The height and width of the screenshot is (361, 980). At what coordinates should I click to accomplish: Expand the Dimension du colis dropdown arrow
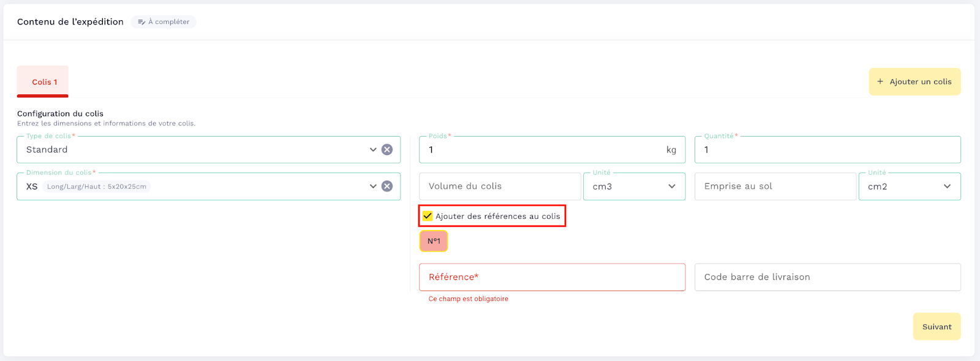coord(373,186)
